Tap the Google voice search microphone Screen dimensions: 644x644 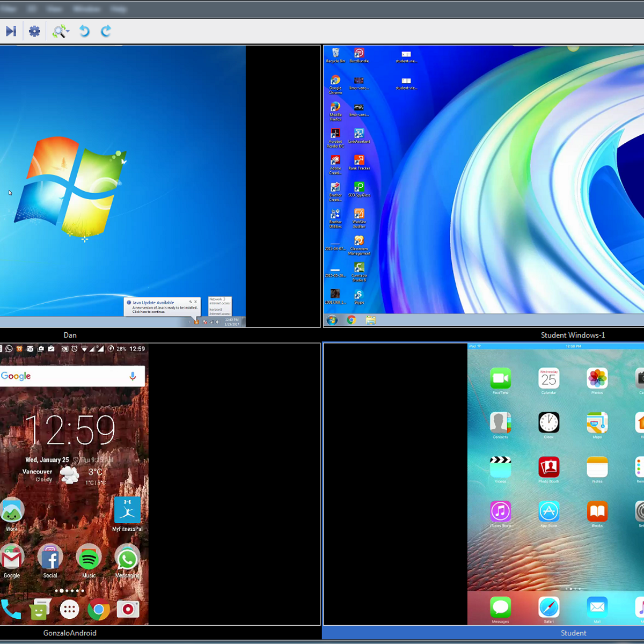coord(133,376)
